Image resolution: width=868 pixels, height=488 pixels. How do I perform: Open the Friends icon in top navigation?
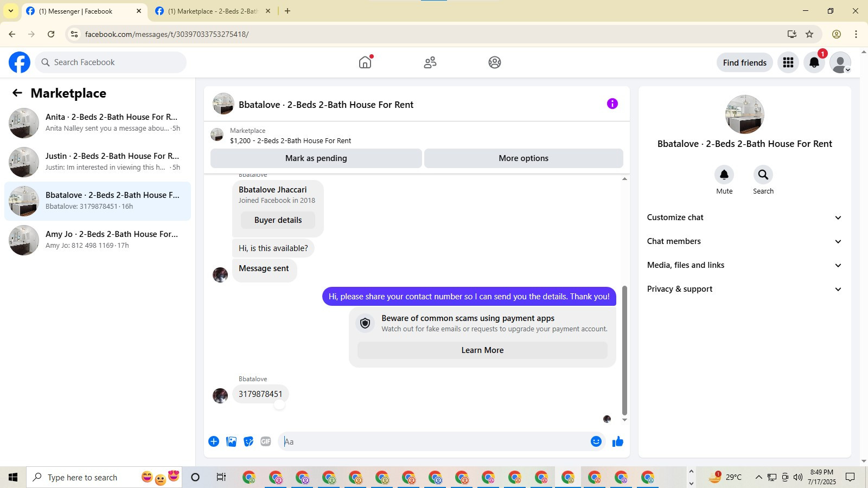[x=430, y=62]
